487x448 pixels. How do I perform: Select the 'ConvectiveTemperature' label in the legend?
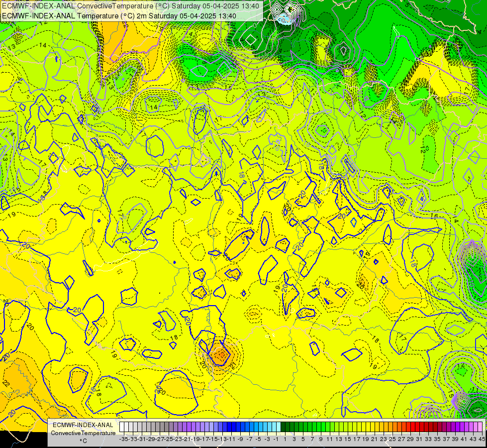coord(83,433)
